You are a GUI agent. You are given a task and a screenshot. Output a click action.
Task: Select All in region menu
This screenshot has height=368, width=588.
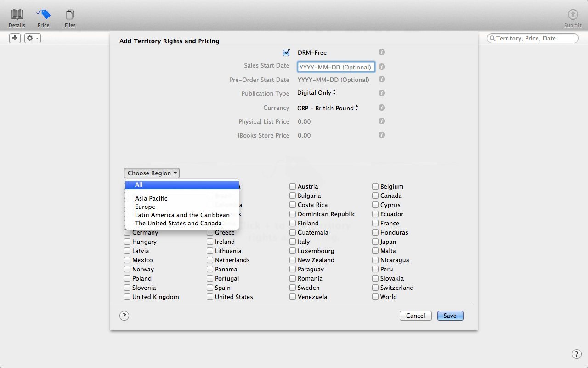coord(182,184)
